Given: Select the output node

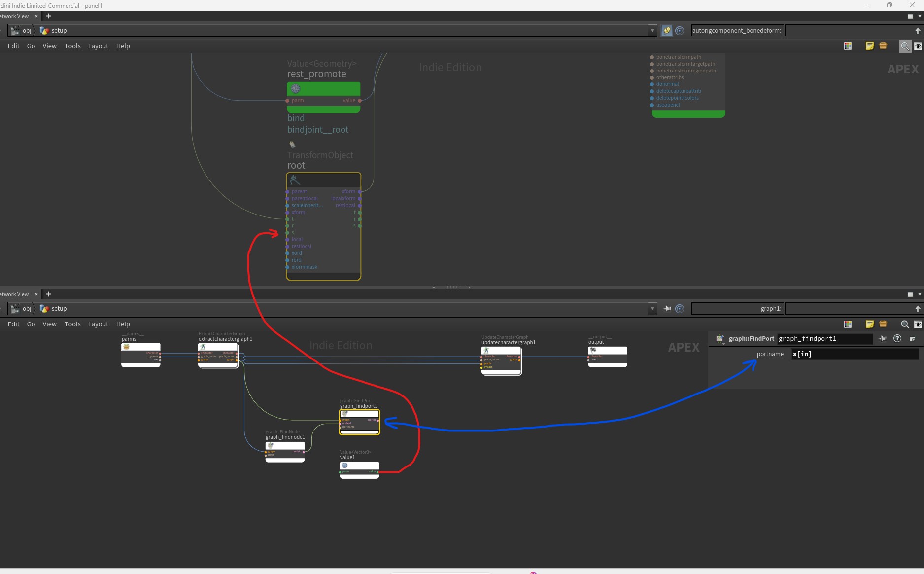Looking at the screenshot, I should [x=608, y=357].
